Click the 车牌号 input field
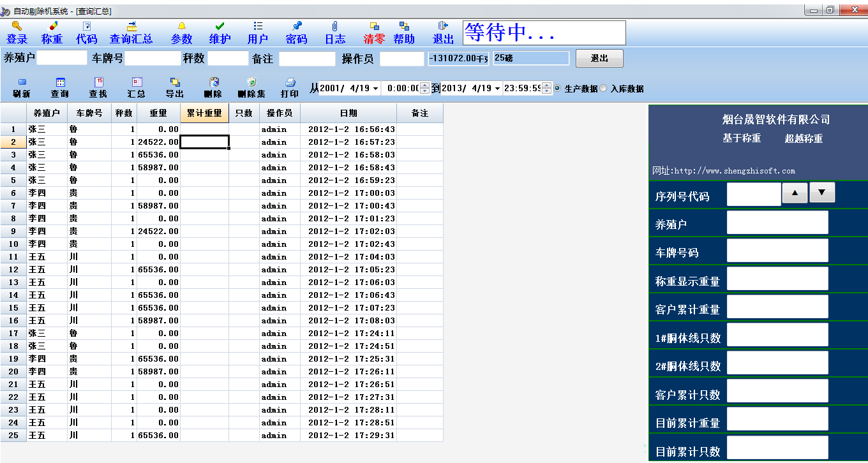The height and width of the screenshot is (463, 868). click(x=153, y=59)
